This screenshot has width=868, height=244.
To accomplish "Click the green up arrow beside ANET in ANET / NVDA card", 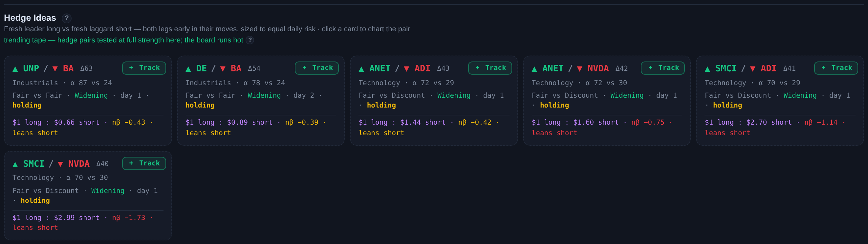I will [x=534, y=69].
